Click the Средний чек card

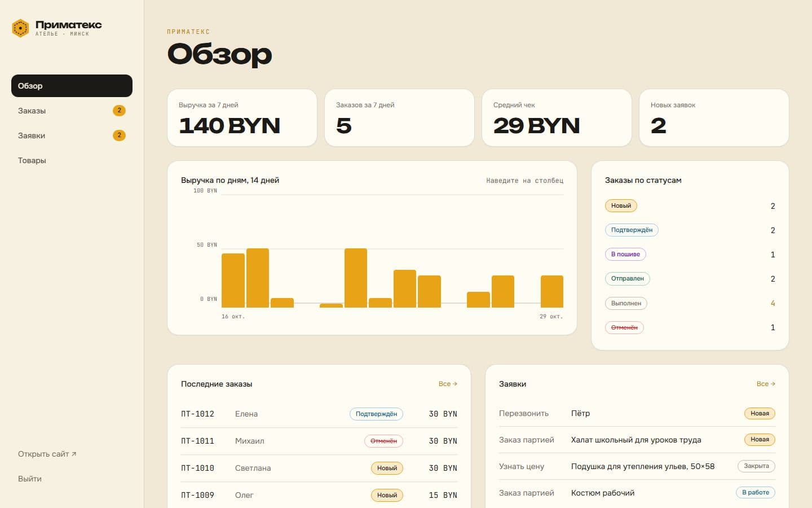(x=557, y=117)
